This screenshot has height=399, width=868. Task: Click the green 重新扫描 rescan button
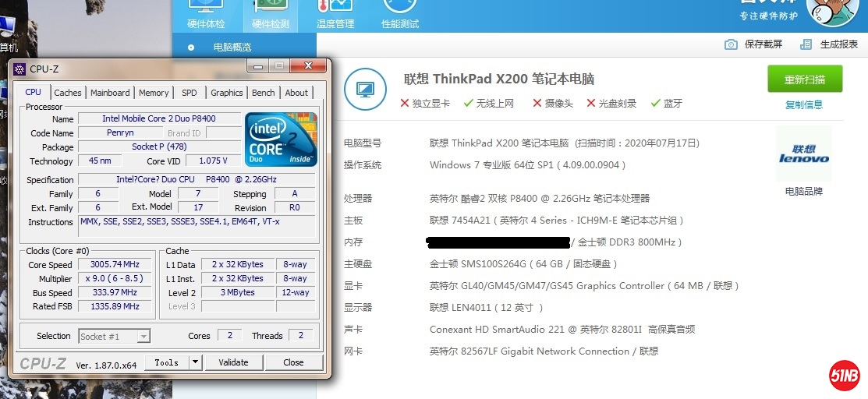(x=805, y=79)
